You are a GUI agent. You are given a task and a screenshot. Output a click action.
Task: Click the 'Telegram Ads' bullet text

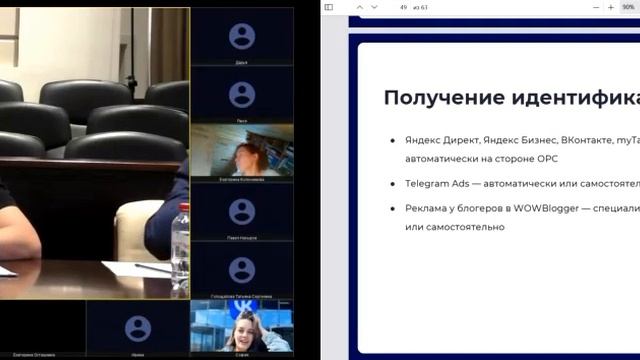(522, 184)
